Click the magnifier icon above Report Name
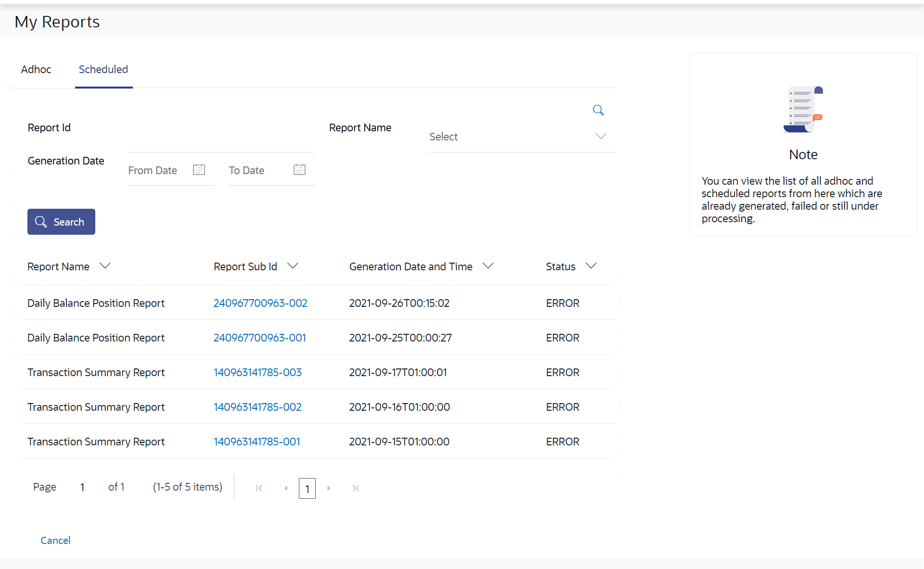Screen dimensions: 924x569 pyautogui.click(x=598, y=110)
